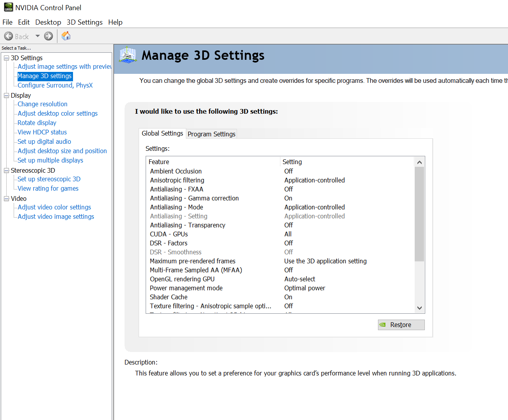Click the Stereoscopic 3D tree label

[x=33, y=170]
